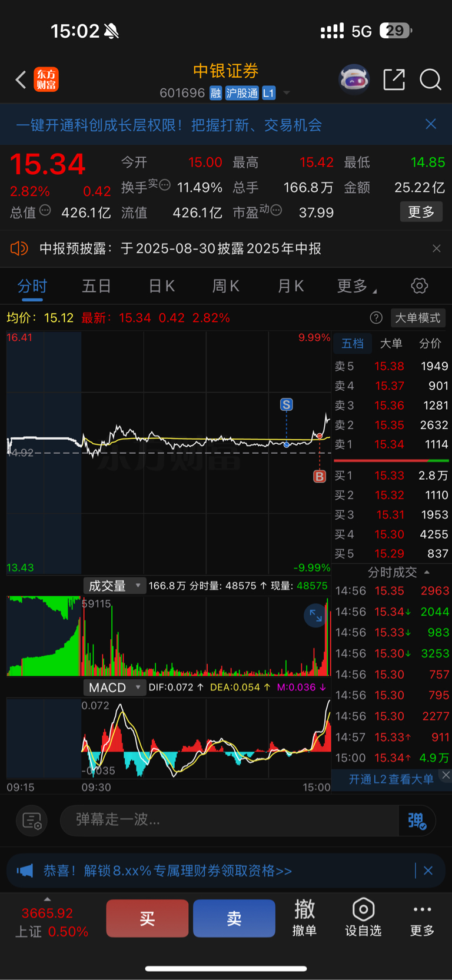Open the 一键开通科创成长层权限 banner link
This screenshot has height=980, width=452.
pos(169,125)
